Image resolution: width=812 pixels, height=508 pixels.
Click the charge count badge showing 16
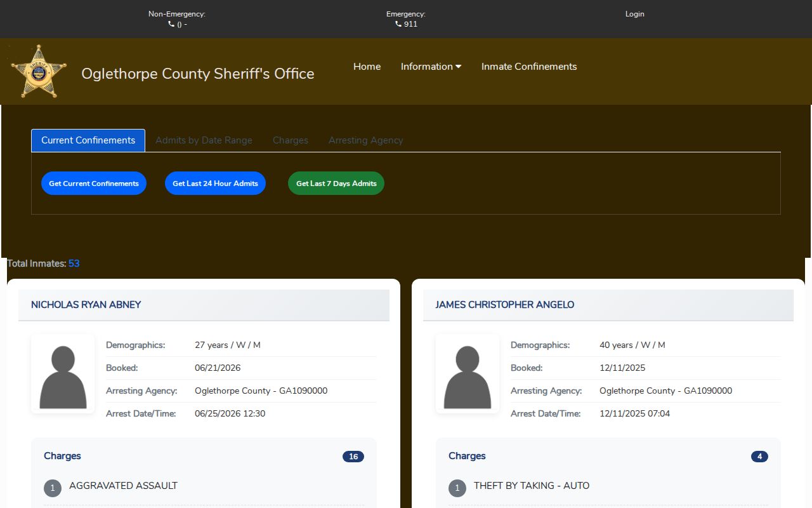point(353,457)
